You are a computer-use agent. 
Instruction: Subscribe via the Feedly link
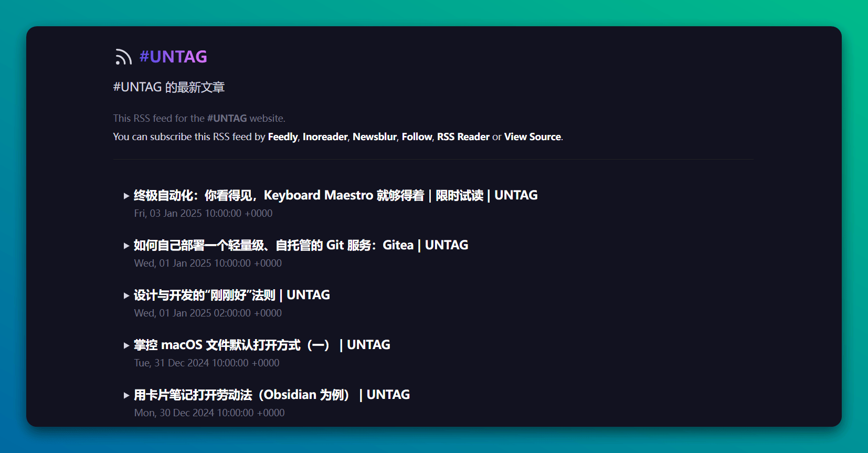(x=283, y=137)
